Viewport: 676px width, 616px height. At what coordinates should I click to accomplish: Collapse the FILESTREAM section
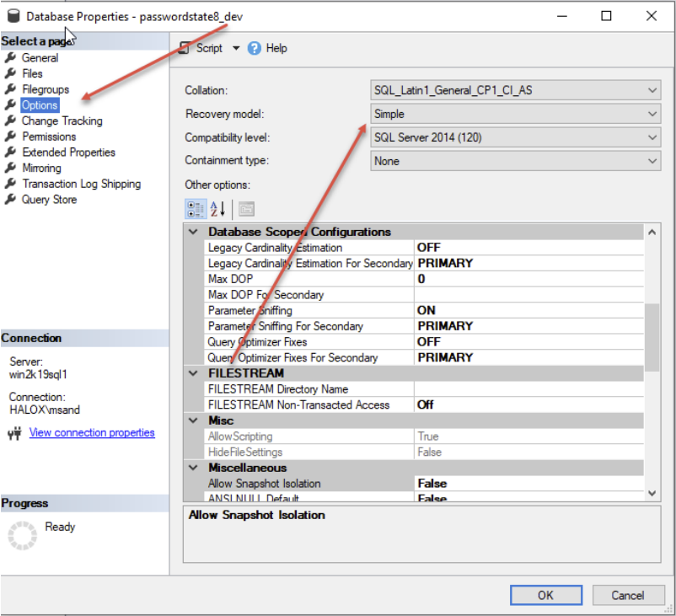coord(193,373)
